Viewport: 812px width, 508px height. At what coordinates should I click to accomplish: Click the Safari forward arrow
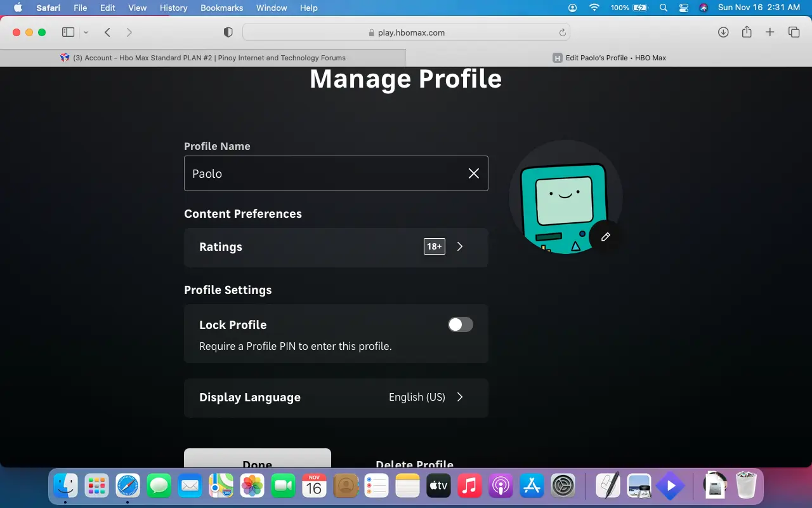click(x=129, y=32)
